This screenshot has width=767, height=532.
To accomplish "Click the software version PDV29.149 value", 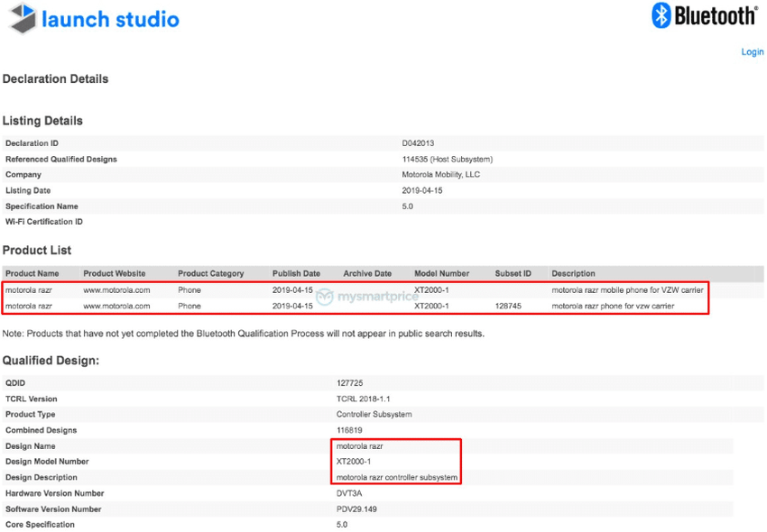I will [x=357, y=509].
